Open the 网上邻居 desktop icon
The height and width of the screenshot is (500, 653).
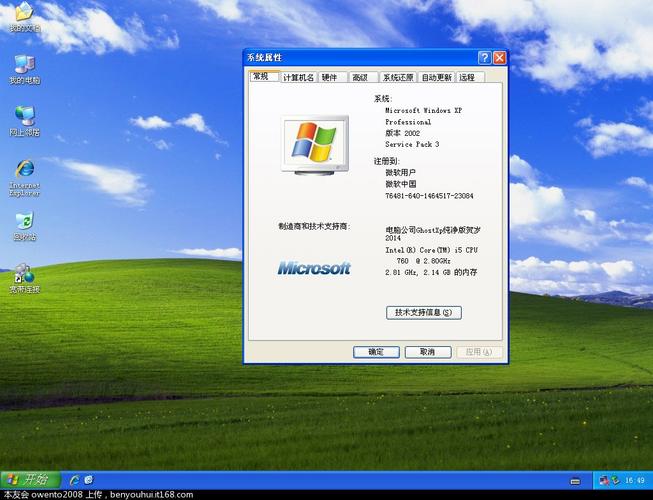coord(24,117)
